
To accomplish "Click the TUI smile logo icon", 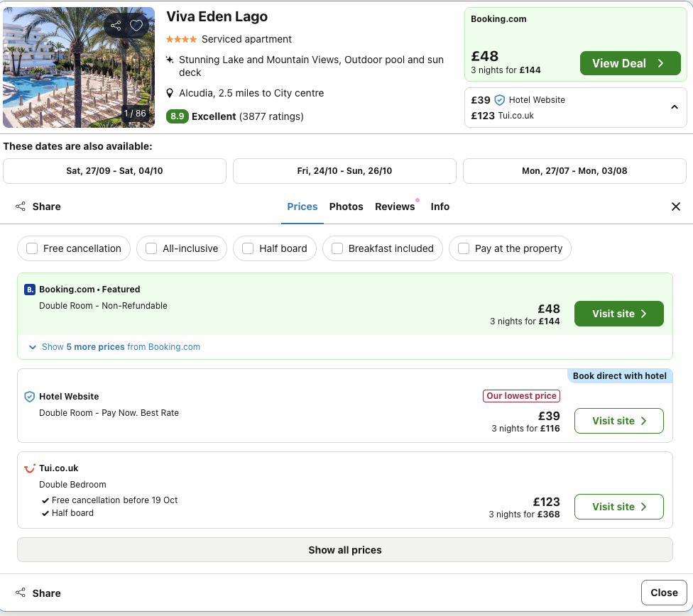I will pyautogui.click(x=30, y=468).
